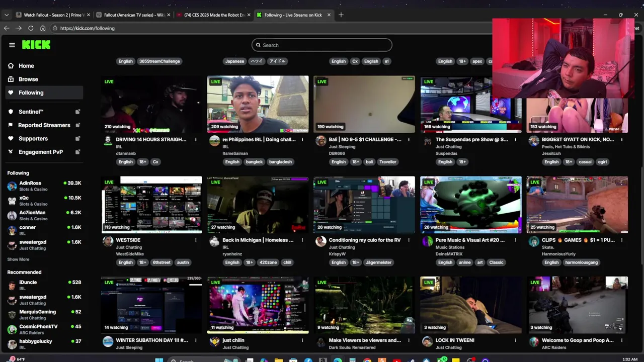Open Bali NO 9-5 $1 CHALLENGE thumbnail
The width and height of the screenshot is (644, 362).
pos(364,104)
